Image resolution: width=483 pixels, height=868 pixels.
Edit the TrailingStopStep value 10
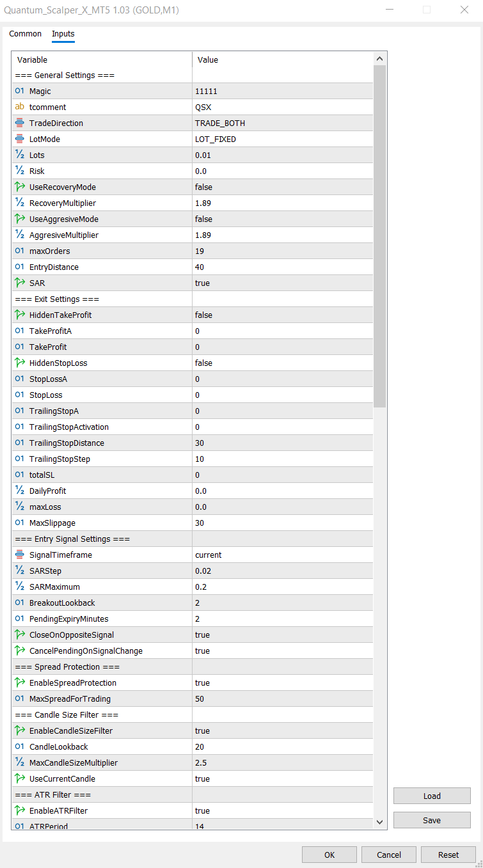tap(283, 459)
